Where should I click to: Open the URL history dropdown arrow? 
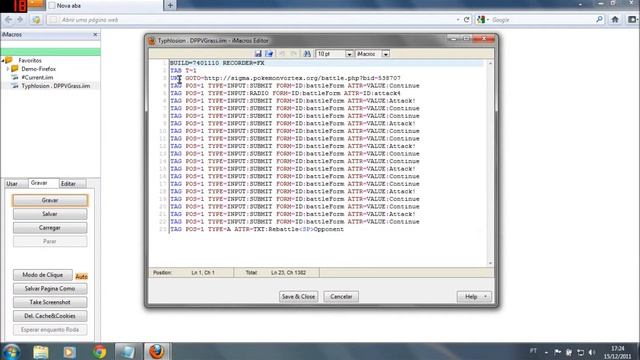pyautogui.click(x=458, y=20)
